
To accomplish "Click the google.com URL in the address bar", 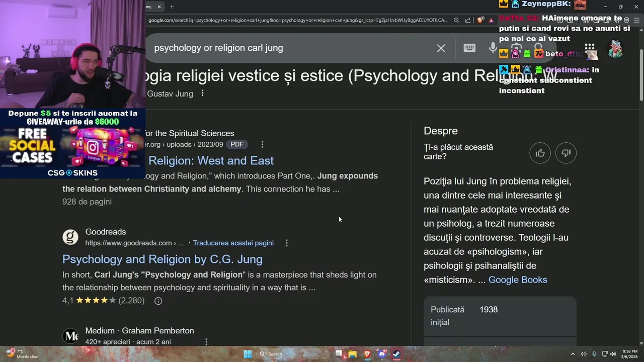I will pyautogui.click(x=298, y=20).
